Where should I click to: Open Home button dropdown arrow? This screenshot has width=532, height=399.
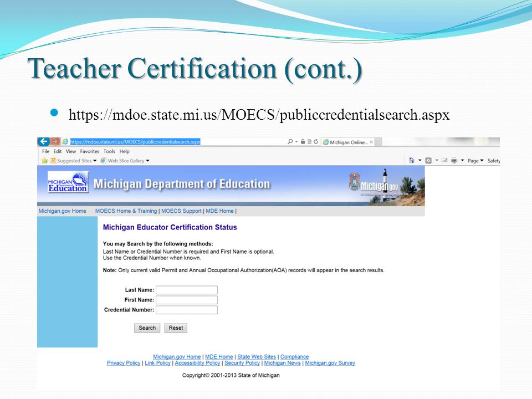point(420,161)
